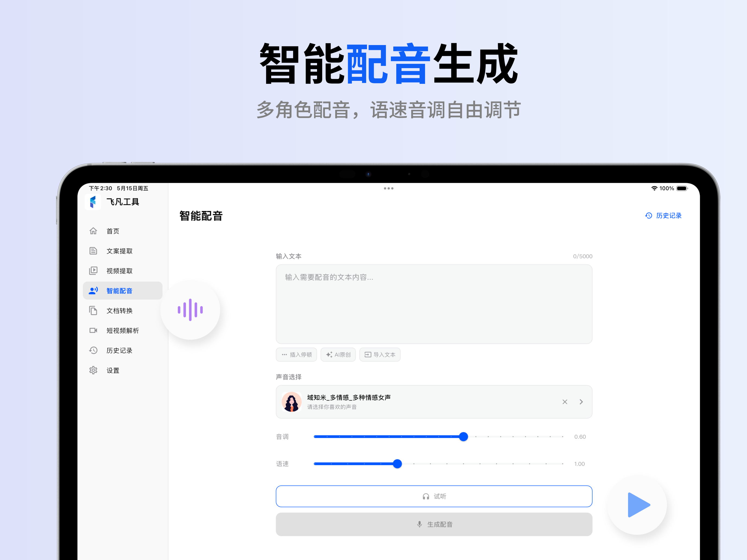
Task: Click the 音调 slider handle
Action: pos(464,437)
